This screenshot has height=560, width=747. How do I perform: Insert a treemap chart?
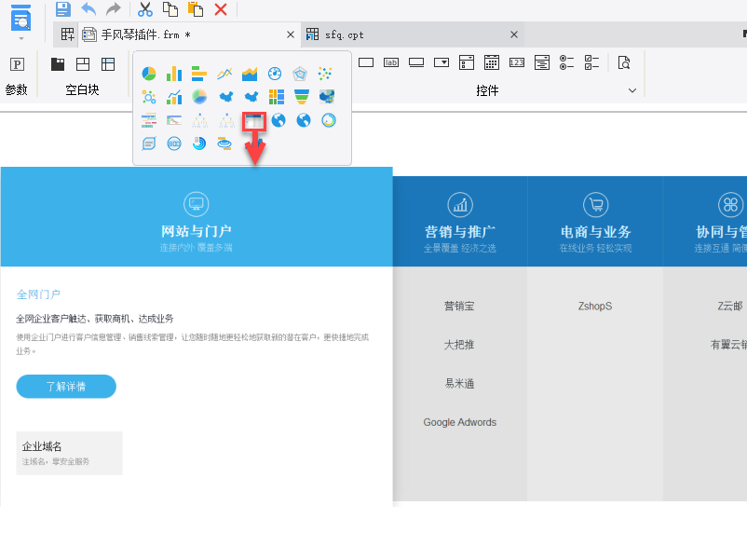tap(277, 97)
